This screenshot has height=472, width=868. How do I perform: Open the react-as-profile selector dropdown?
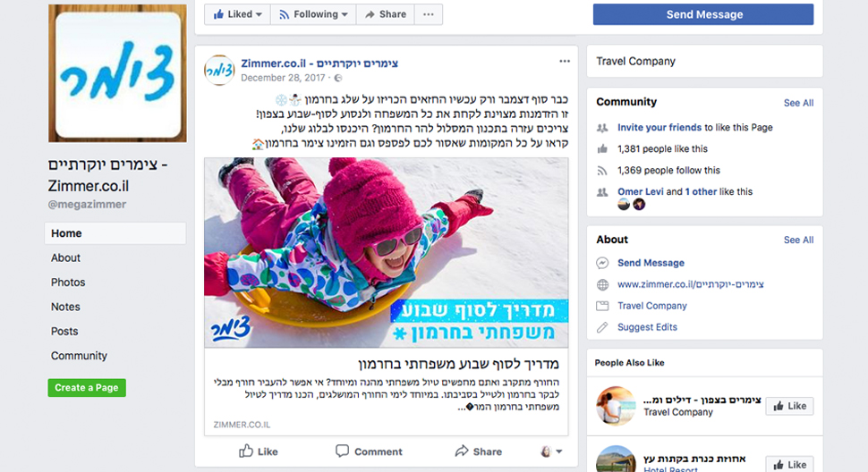551,451
